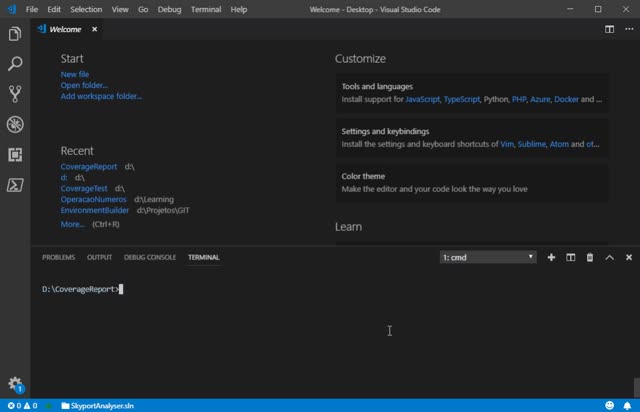Open the Terminal menu
This screenshot has height=412, width=640.
(x=206, y=9)
